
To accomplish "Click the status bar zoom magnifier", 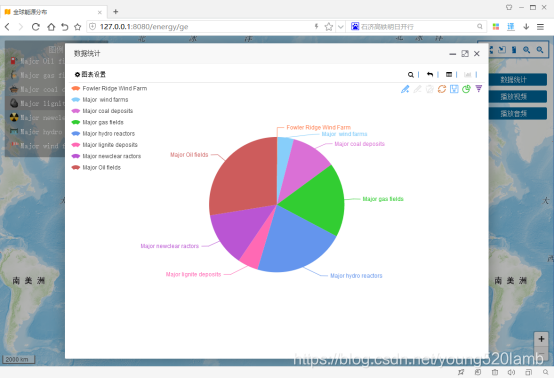I will click(x=546, y=372).
